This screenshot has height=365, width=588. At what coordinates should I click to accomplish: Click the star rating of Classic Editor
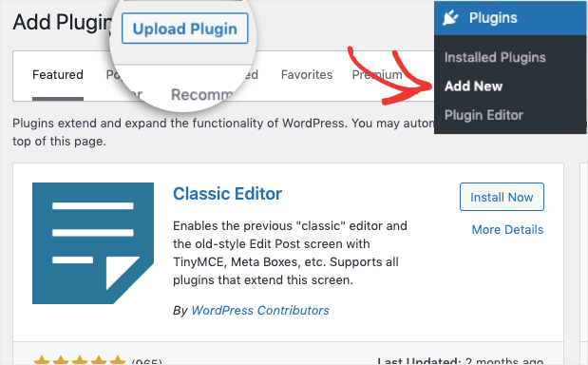(80, 360)
